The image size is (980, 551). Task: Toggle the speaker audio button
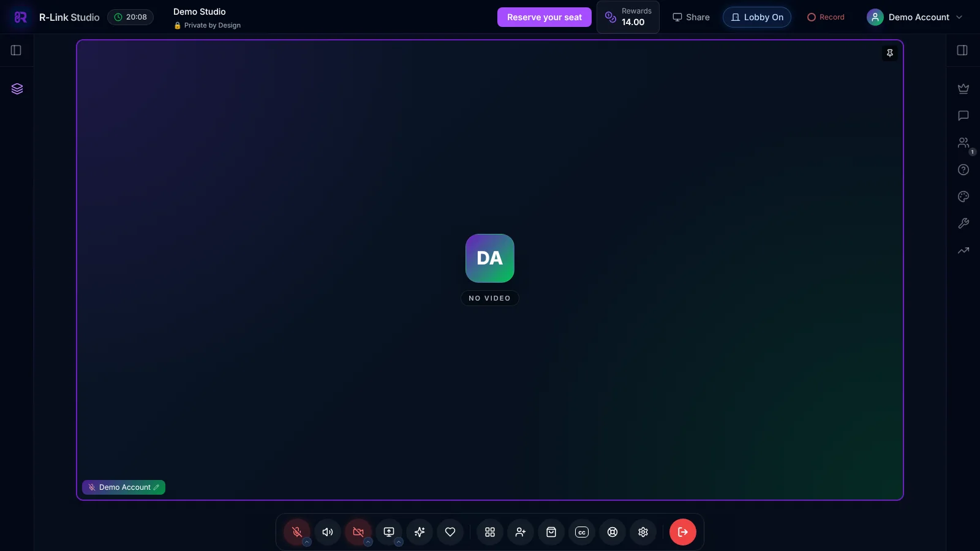coord(328,532)
